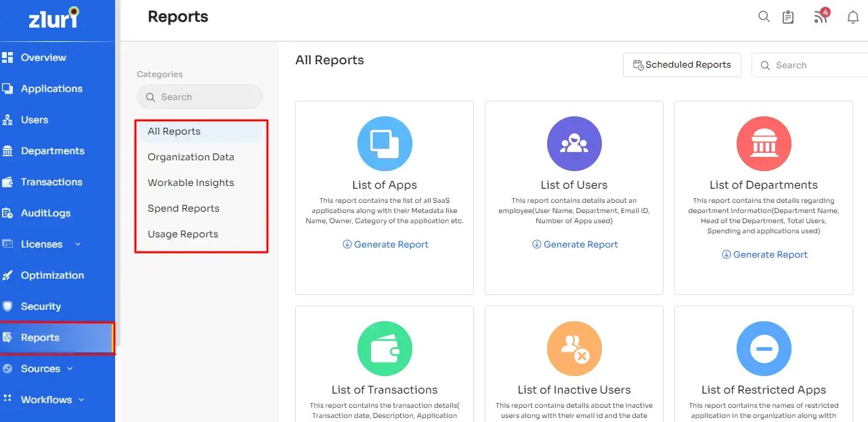Expand the Sources submenu chevron
868x422 pixels.
[x=70, y=369]
